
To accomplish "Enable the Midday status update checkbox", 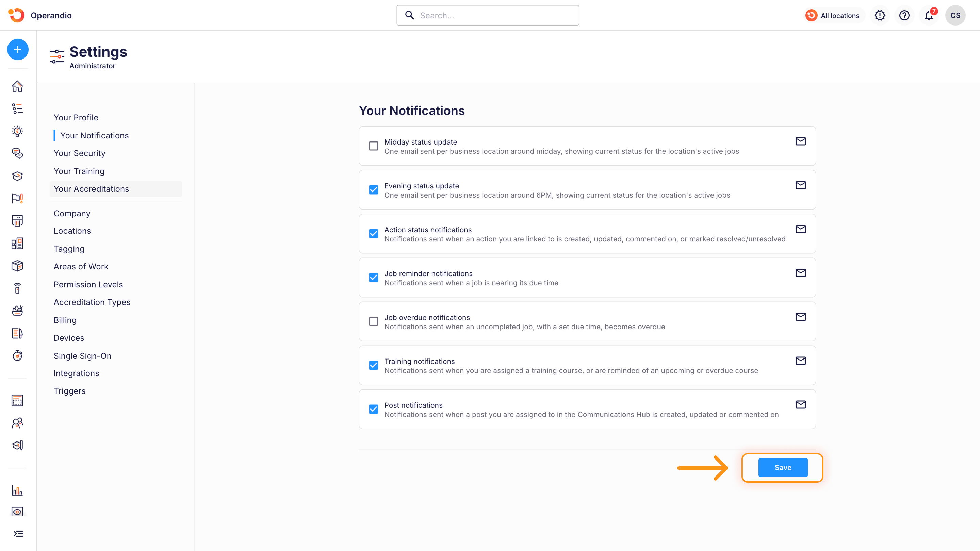I will [374, 146].
